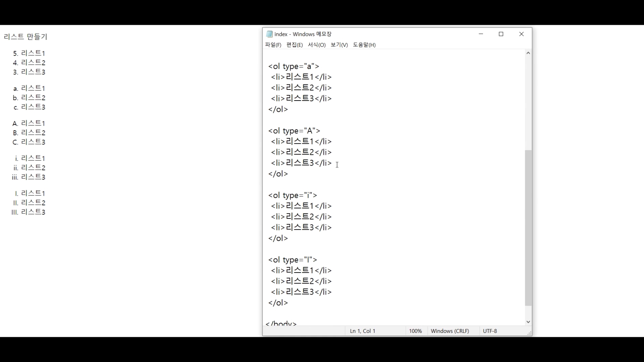This screenshot has width=644, height=362.
Task: Open the 보기(V) menu
Action: [339, 45]
